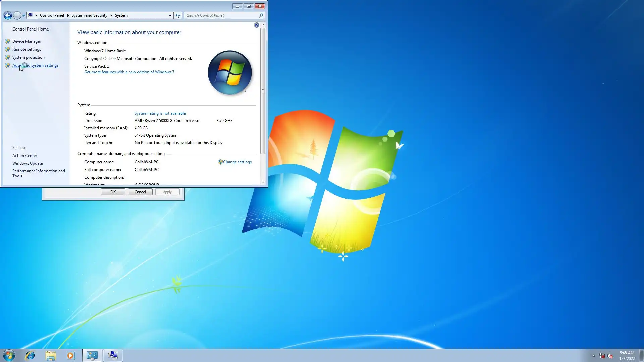
Task: Click the Start orb button
Action: 9,355
